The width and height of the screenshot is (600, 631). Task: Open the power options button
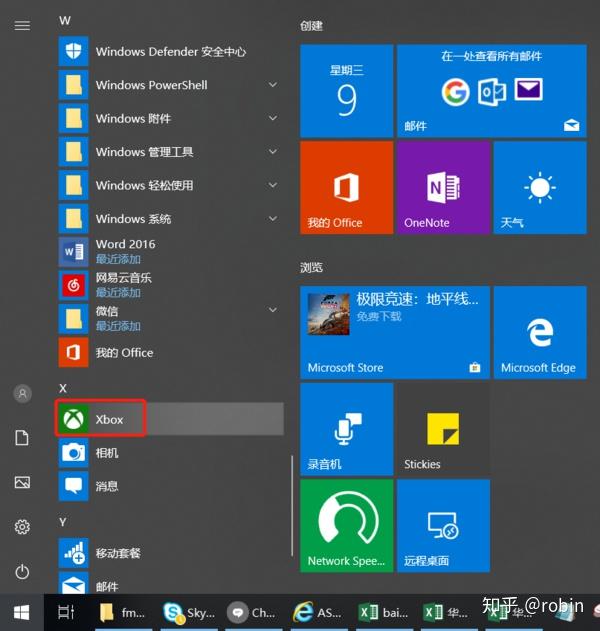point(22,571)
